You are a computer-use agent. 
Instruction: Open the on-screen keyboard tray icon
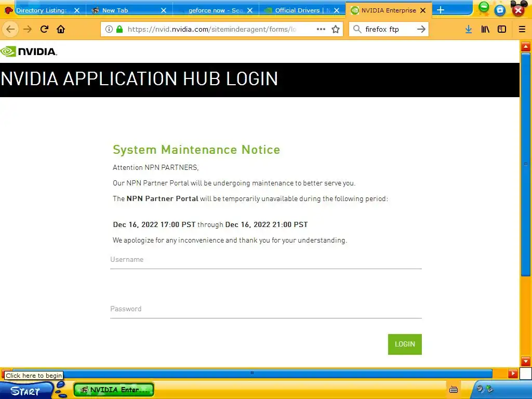(454, 390)
